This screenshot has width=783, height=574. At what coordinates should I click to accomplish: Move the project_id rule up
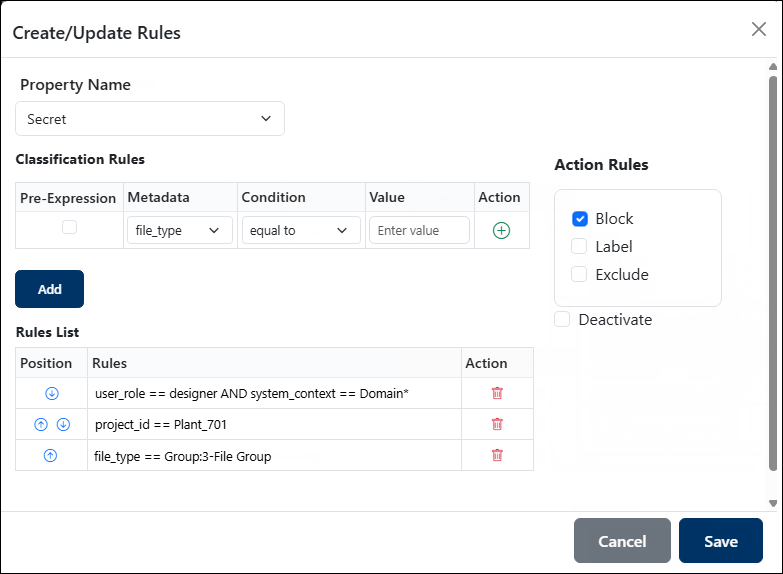[x=41, y=425]
